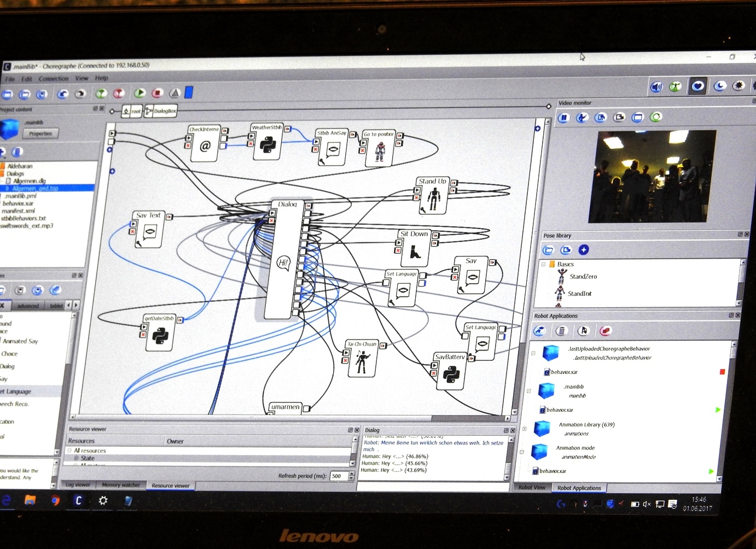This screenshot has height=549, width=756.
Task: Switch to the Robot View tab
Action: coord(532,487)
